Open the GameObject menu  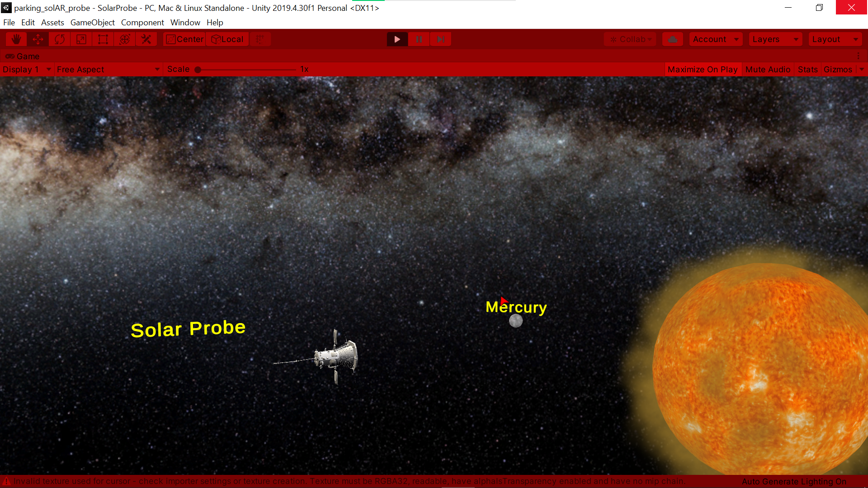coord(93,23)
